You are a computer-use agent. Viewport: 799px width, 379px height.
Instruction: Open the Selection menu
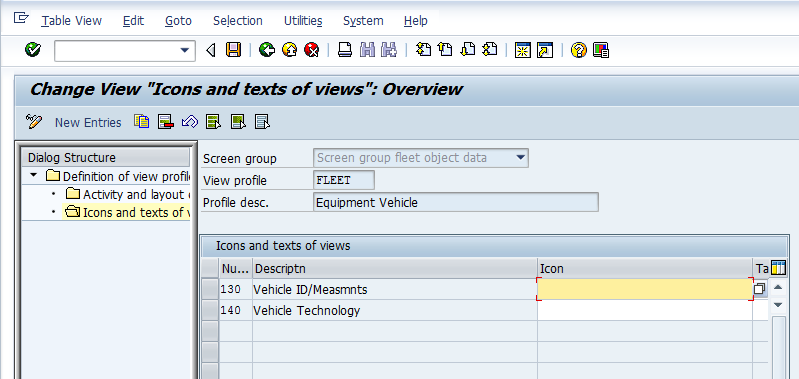coord(237,21)
